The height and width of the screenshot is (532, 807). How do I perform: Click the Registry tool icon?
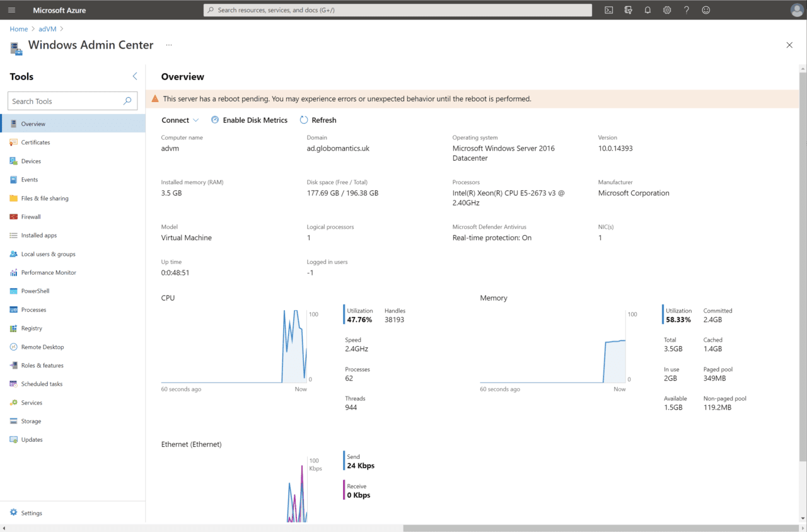click(14, 328)
